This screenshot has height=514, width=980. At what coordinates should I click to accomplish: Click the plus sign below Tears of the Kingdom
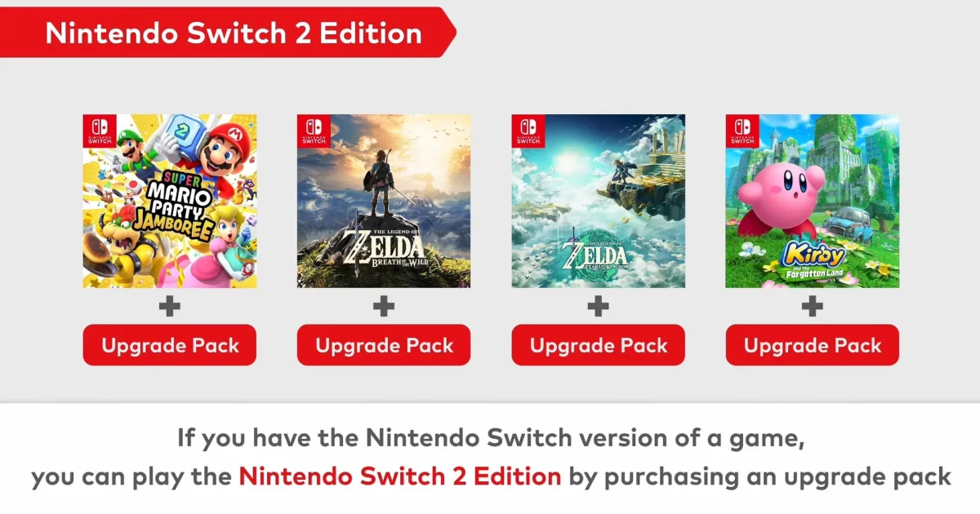pyautogui.click(x=599, y=307)
